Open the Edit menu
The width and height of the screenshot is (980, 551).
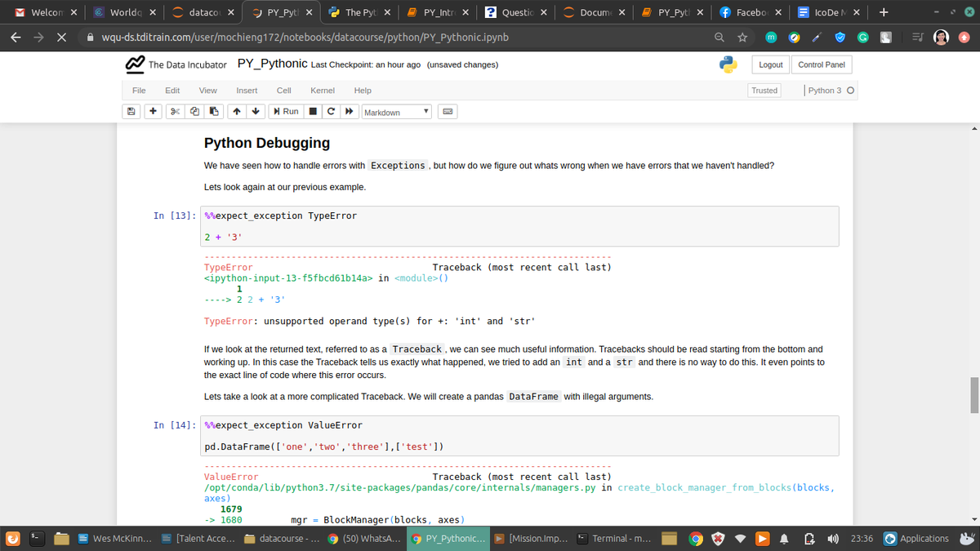(x=172, y=91)
